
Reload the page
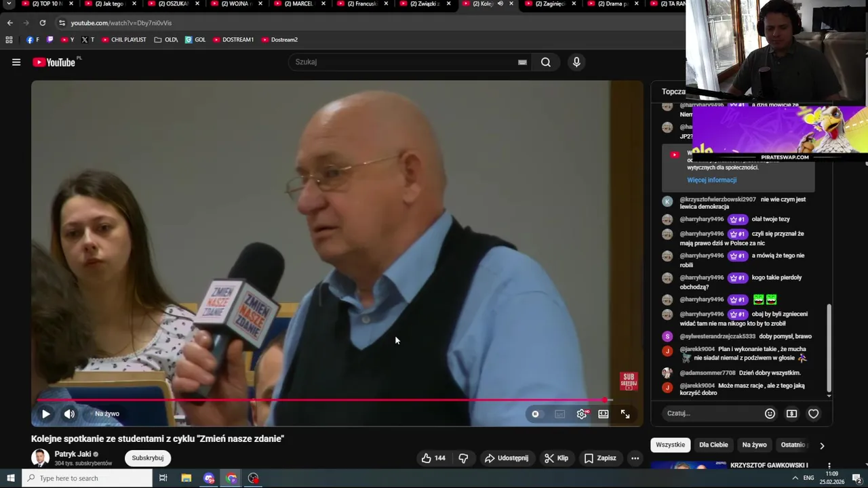pyautogui.click(x=42, y=22)
